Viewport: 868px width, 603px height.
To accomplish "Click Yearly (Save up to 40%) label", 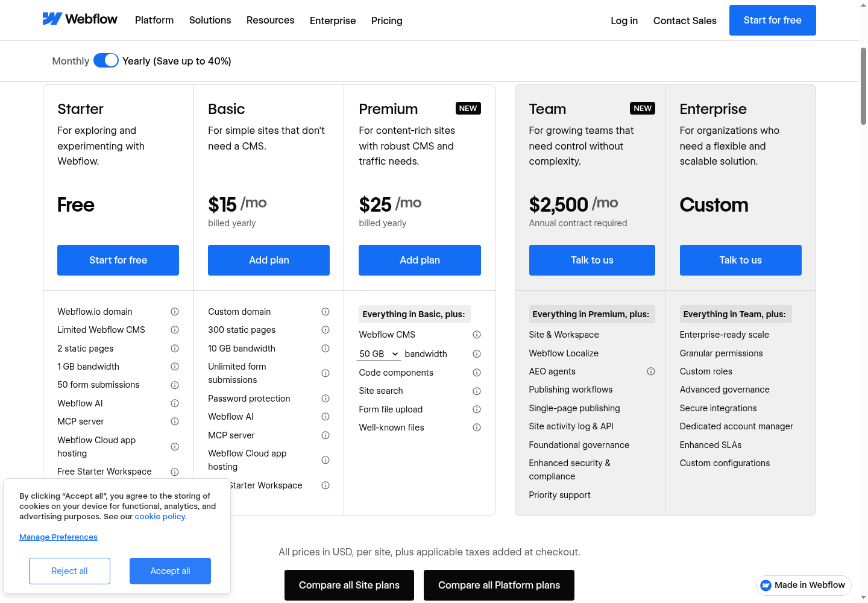I will click(177, 61).
